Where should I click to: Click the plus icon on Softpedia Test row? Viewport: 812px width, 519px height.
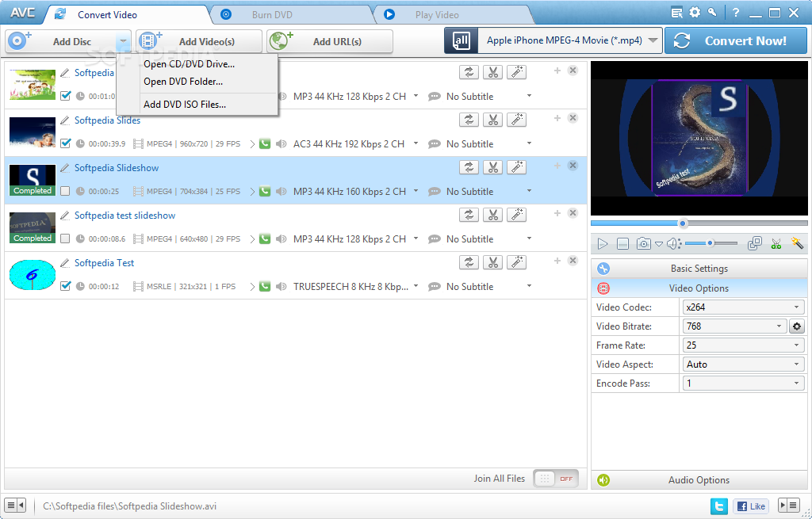pyautogui.click(x=557, y=261)
